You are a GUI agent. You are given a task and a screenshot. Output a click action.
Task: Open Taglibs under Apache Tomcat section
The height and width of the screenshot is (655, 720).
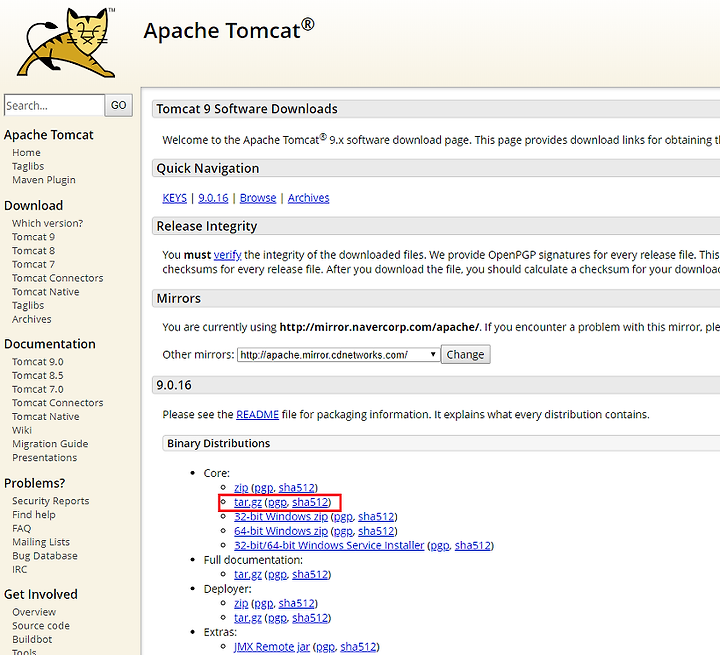point(28,166)
